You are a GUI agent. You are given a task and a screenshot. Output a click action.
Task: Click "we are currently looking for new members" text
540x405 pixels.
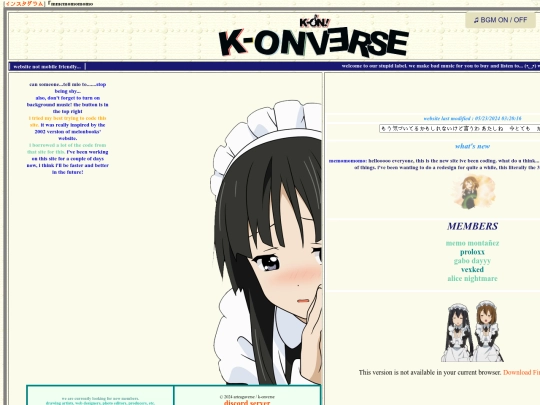pos(100,398)
